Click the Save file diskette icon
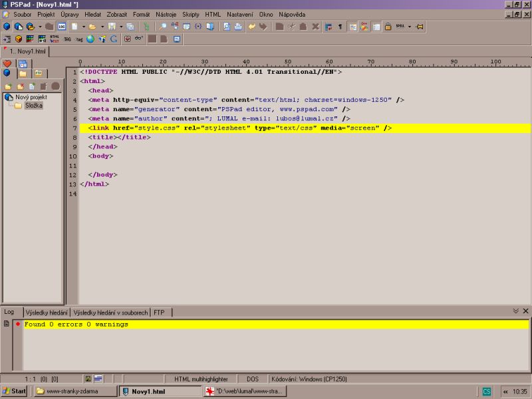Viewport: 532px width, 399px height. [112, 27]
